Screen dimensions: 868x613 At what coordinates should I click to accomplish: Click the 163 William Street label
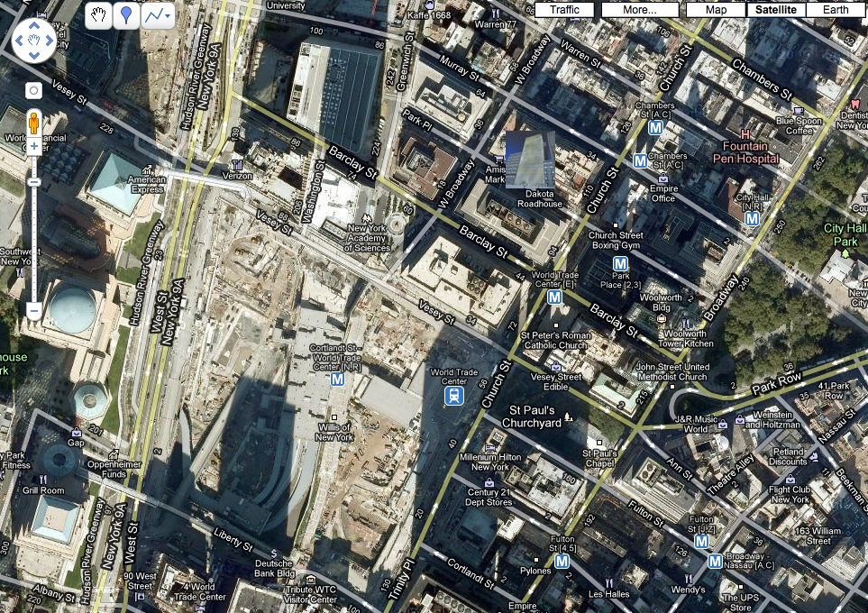(818, 535)
